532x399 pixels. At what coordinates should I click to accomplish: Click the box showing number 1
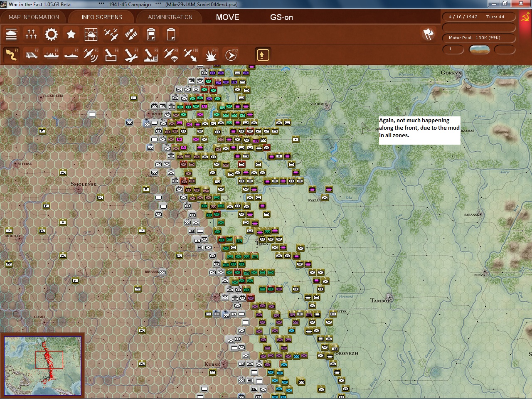click(x=453, y=49)
